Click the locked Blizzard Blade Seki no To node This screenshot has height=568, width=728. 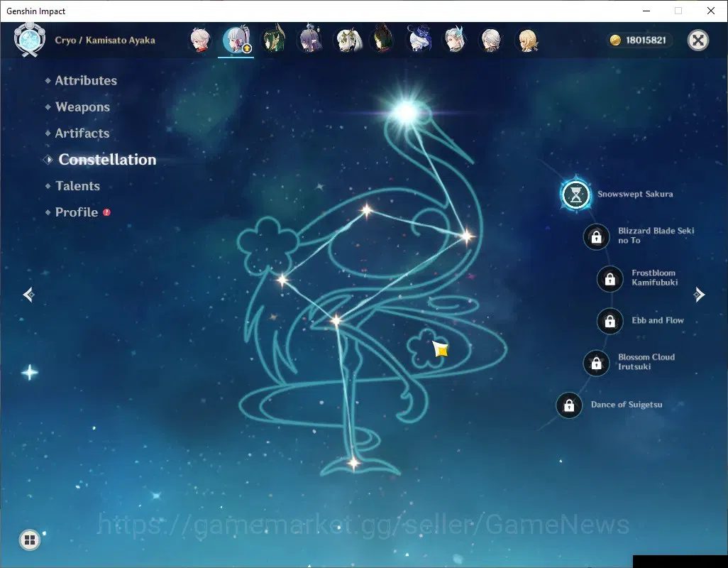click(596, 237)
